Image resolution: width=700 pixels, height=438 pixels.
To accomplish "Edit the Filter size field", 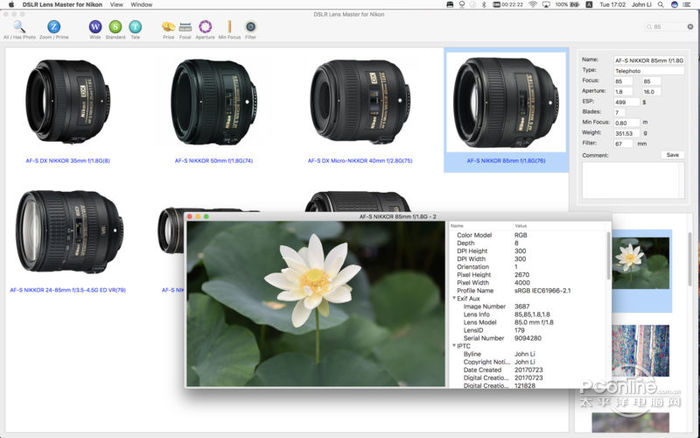I will (x=623, y=144).
